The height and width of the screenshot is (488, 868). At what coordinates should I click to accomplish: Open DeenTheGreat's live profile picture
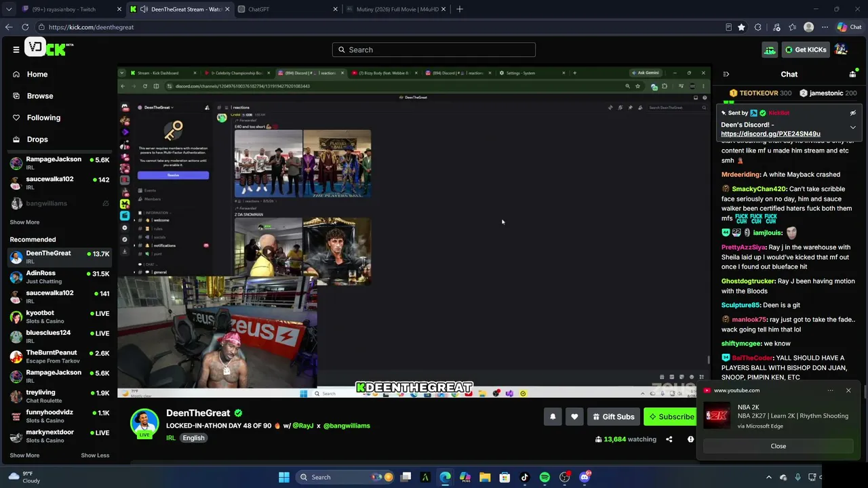(x=144, y=423)
